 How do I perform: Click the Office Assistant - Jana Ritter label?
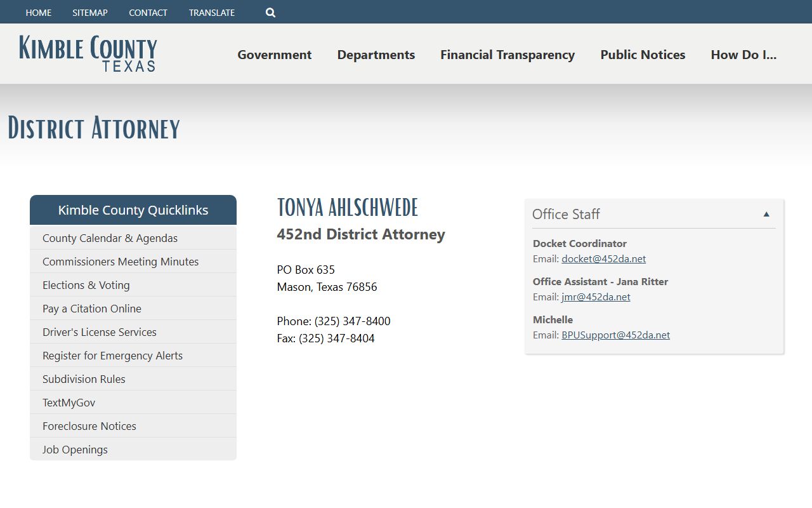point(600,281)
